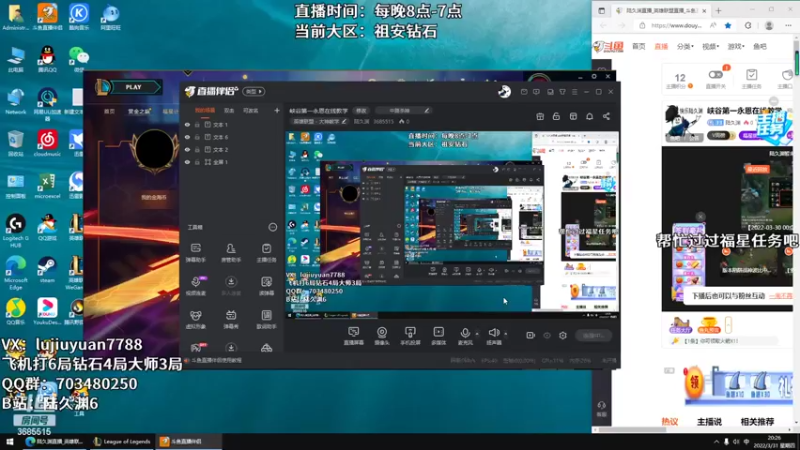
Task: Open the 弹幕秀 danmaku show tool
Action: pyautogui.click(x=231, y=320)
